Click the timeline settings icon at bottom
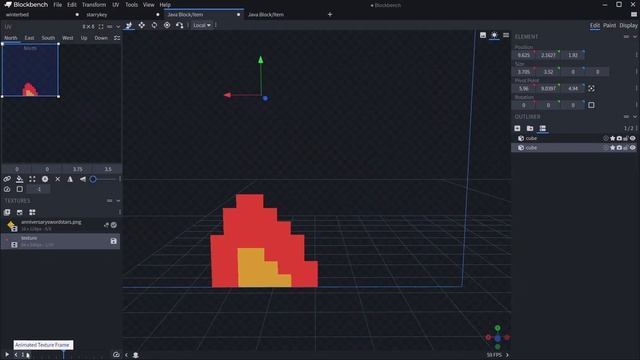 (116, 355)
